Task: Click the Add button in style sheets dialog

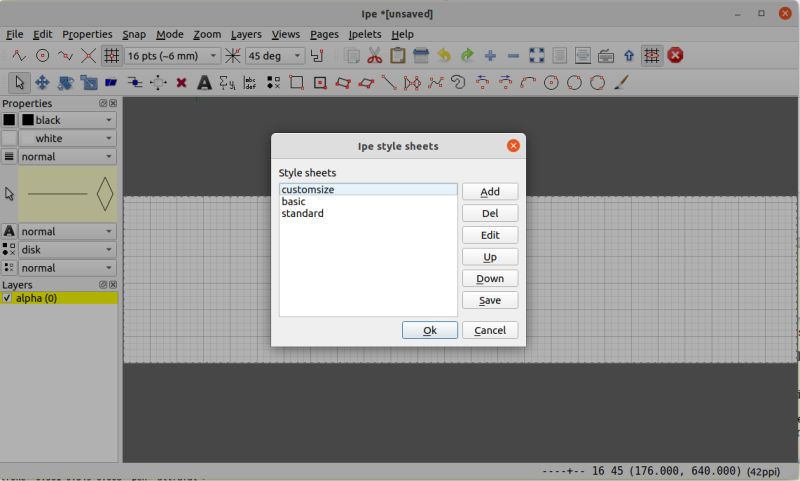Action: coord(490,192)
